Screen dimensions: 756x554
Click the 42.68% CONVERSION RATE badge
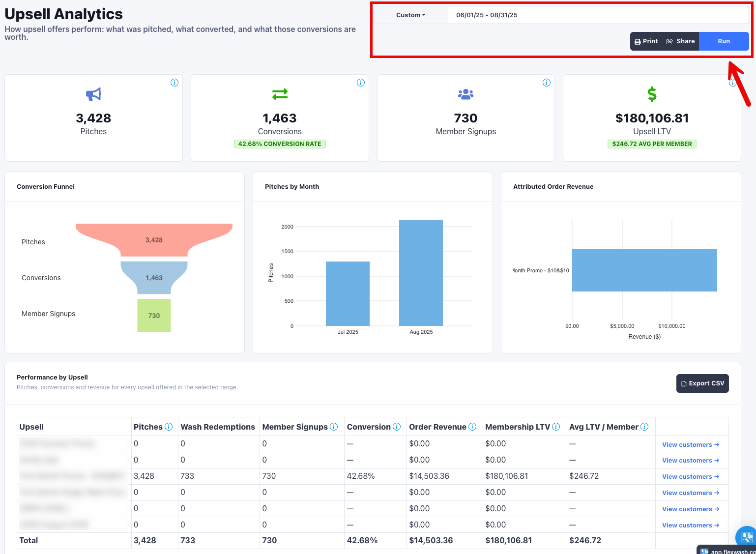(x=280, y=144)
